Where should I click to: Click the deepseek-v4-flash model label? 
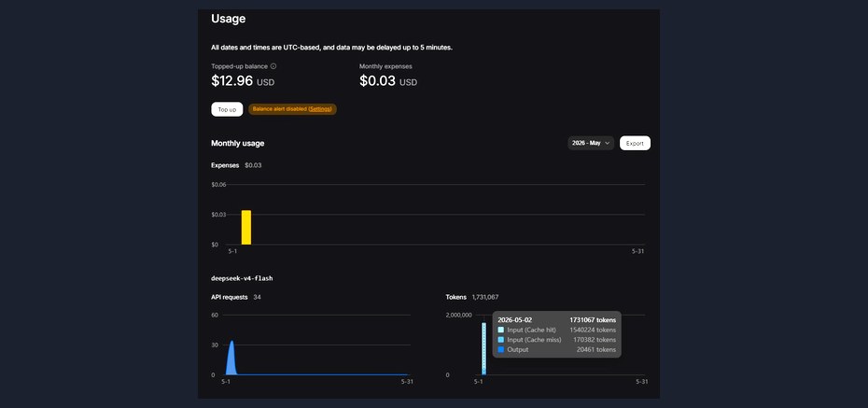[x=242, y=278]
